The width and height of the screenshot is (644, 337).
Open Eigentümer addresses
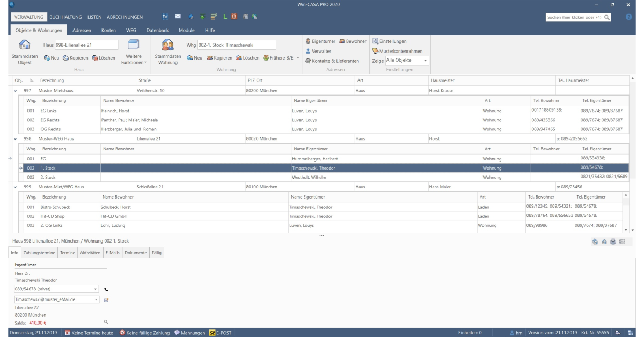pyautogui.click(x=320, y=41)
